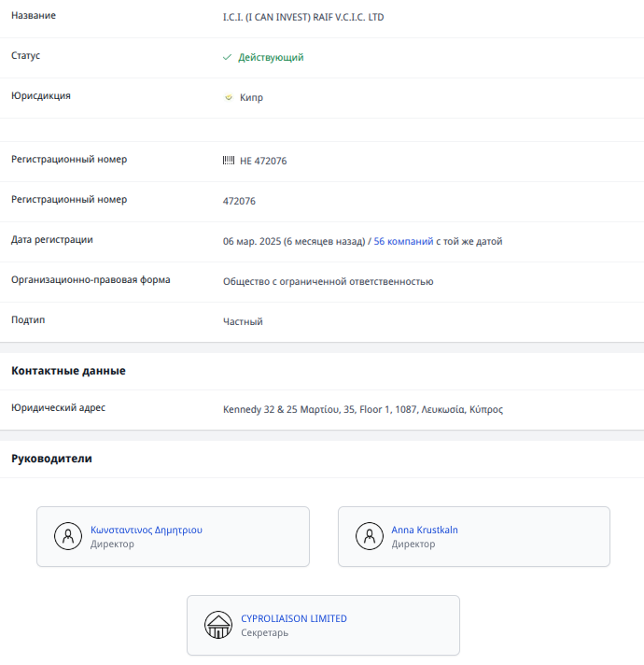This screenshot has width=644, height=665.
Task: Click the building icon for CYPROLIAISON LIMITED
Action: point(218,625)
